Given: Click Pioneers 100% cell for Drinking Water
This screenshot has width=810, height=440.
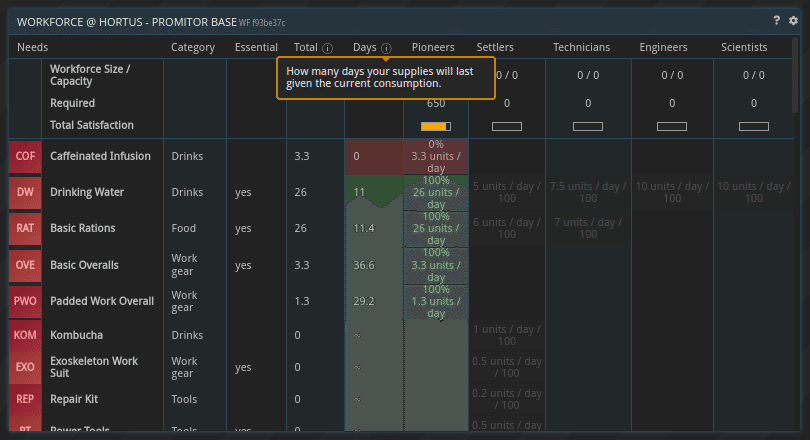Looking at the screenshot, I should click(436, 192).
